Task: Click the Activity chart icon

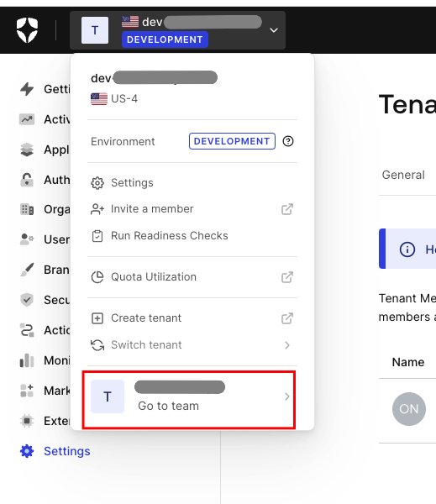Action: point(27,119)
